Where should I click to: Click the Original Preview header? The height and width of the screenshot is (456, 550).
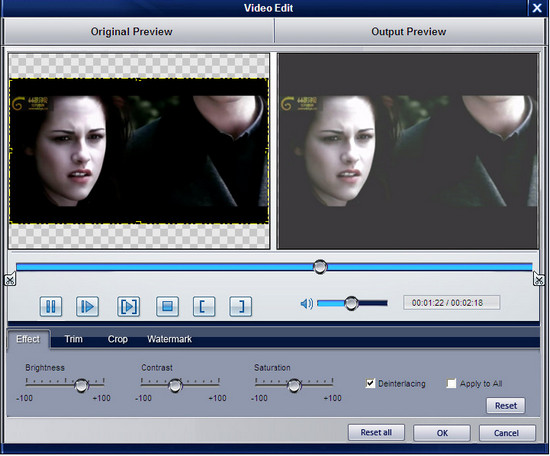point(139,31)
